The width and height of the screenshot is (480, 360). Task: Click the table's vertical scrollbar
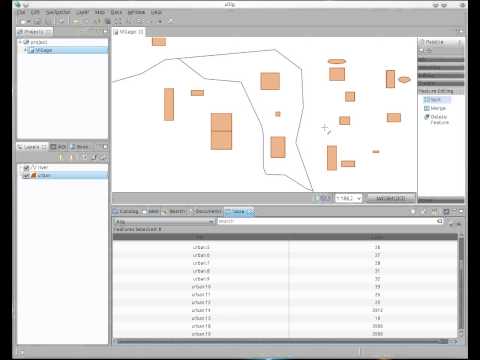click(461, 285)
